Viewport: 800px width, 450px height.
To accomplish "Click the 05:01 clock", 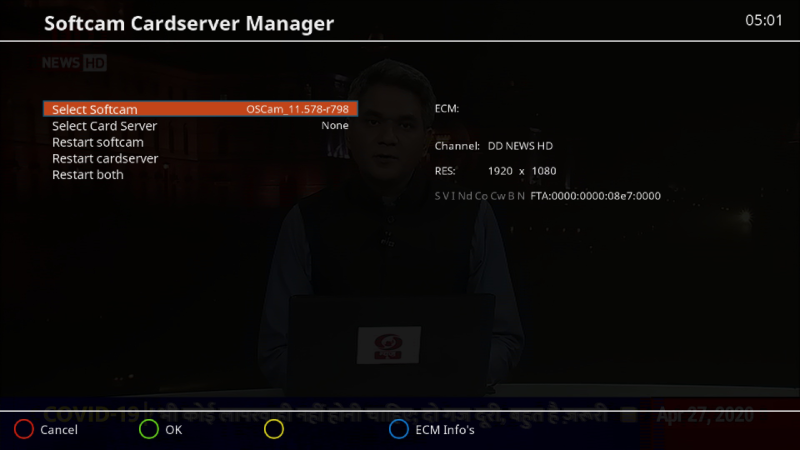I will coord(763,20).
